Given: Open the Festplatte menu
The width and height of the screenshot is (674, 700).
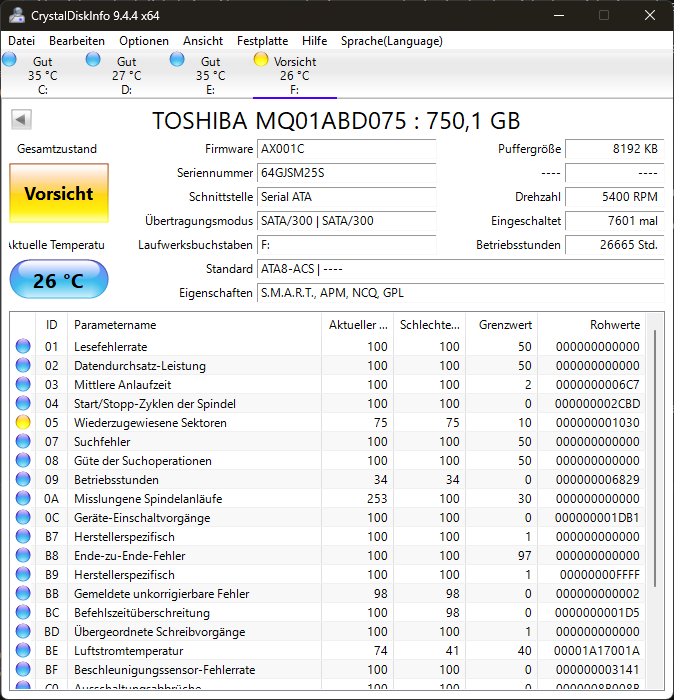Looking at the screenshot, I should coord(262,41).
